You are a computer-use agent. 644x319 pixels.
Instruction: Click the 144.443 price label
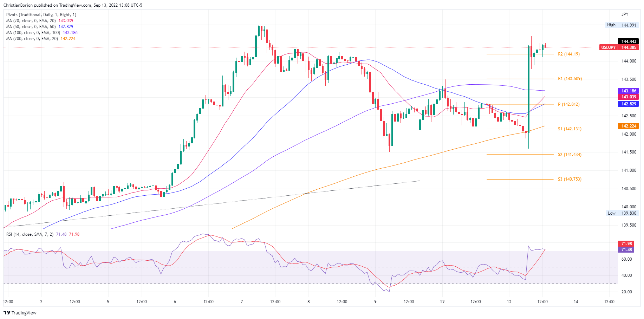[x=629, y=41]
